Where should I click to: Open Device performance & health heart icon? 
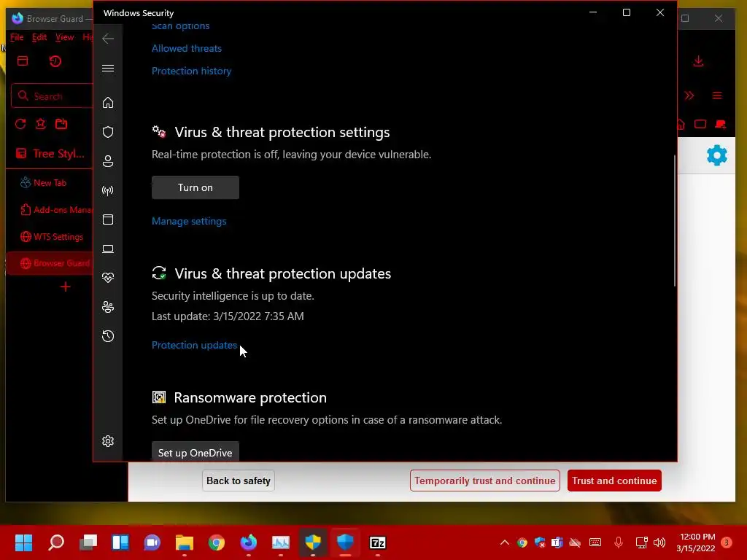point(108,278)
